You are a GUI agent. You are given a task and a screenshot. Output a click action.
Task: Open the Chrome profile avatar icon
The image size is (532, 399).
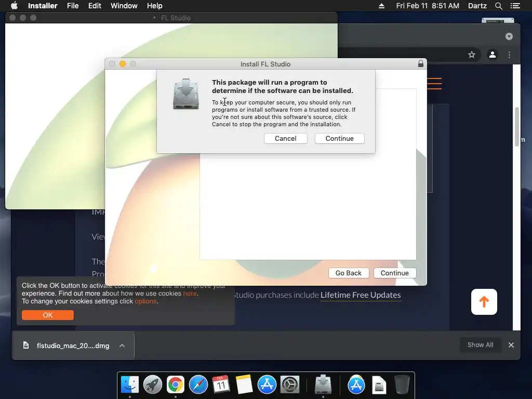click(x=493, y=55)
